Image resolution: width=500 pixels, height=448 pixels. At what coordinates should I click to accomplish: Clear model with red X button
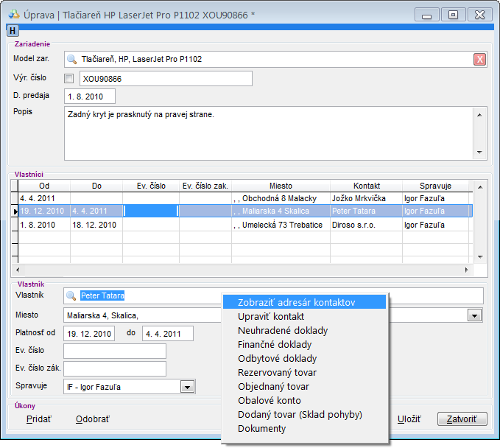(479, 60)
